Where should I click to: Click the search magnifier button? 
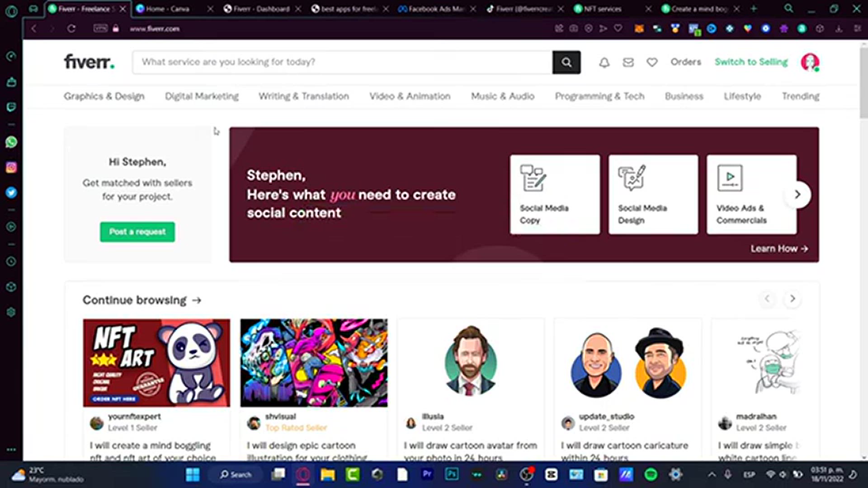pos(566,62)
